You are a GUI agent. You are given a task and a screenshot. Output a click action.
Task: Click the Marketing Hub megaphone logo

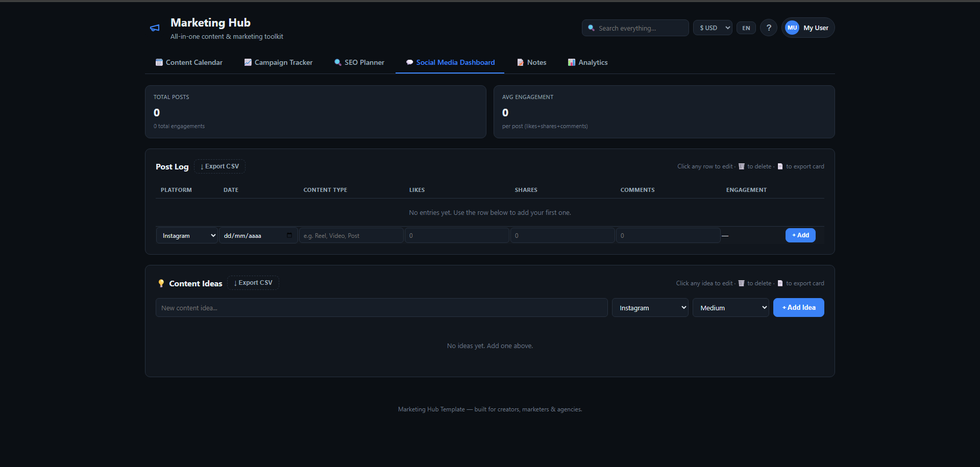[155, 28]
